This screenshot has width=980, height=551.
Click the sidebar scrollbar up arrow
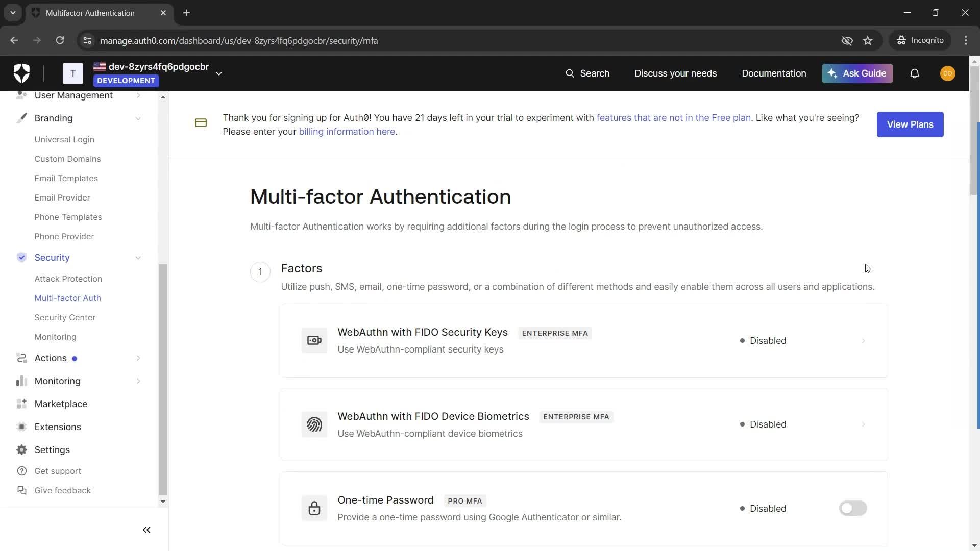(x=163, y=97)
